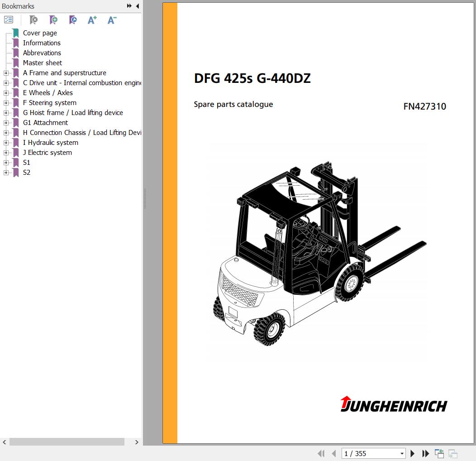The height and width of the screenshot is (461, 476).
Task: Open the Abbrevations bookmark
Action: click(x=42, y=53)
